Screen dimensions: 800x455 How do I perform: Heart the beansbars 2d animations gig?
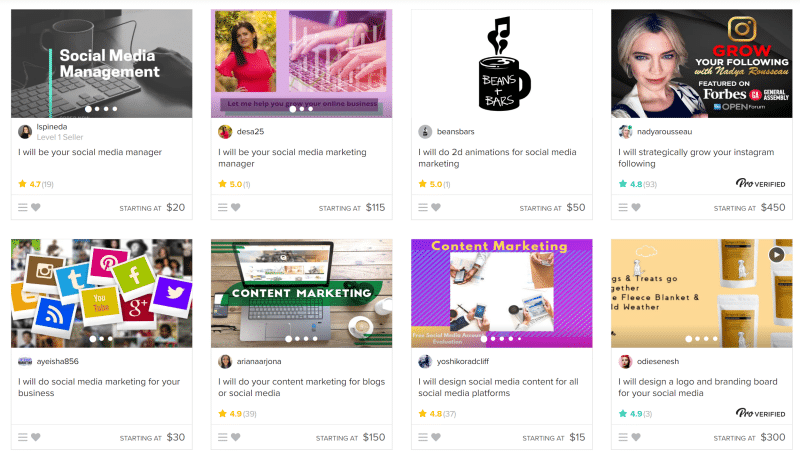(x=436, y=208)
